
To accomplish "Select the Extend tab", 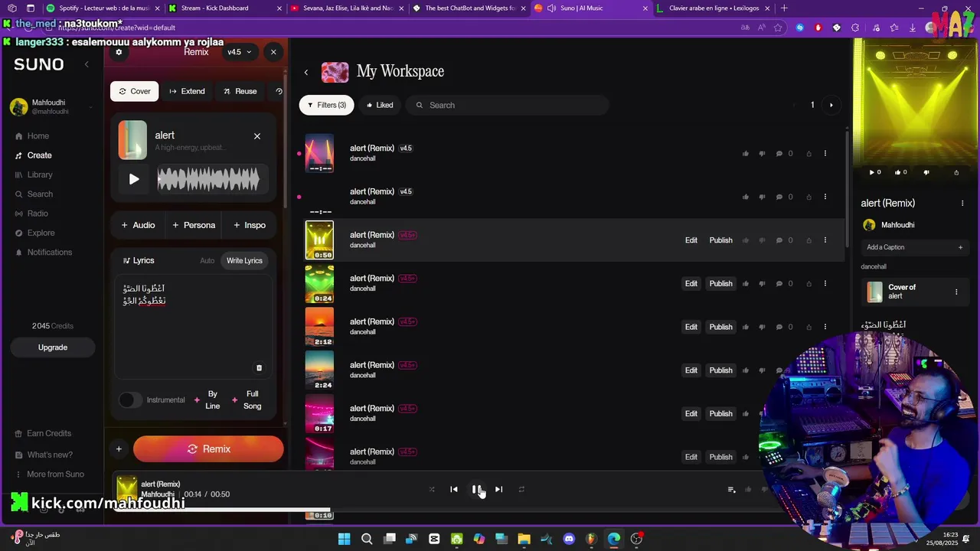I will click(x=187, y=91).
